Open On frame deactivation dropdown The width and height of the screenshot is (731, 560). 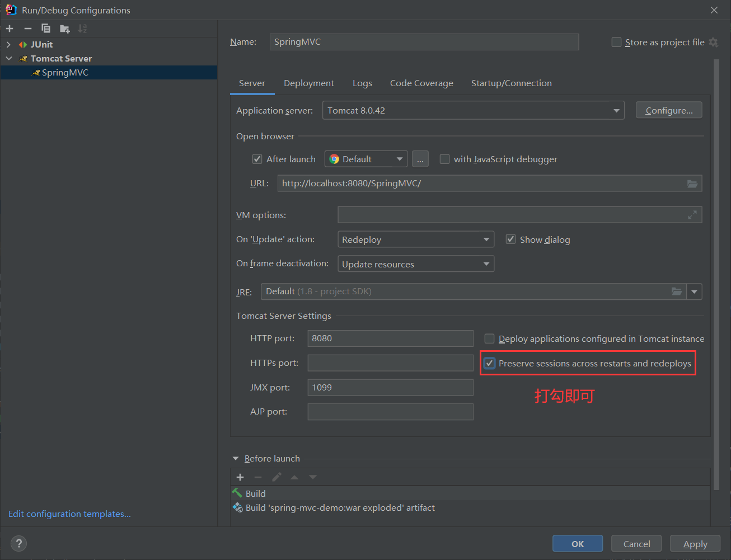click(416, 264)
